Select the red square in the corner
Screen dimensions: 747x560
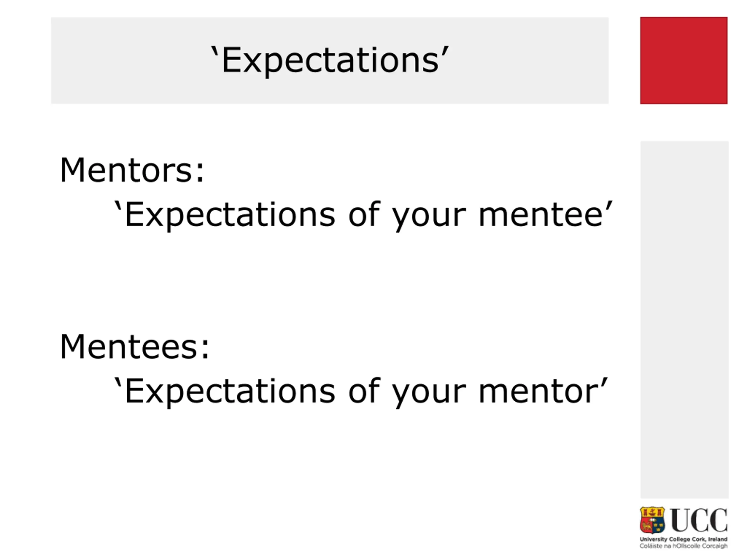click(x=683, y=60)
